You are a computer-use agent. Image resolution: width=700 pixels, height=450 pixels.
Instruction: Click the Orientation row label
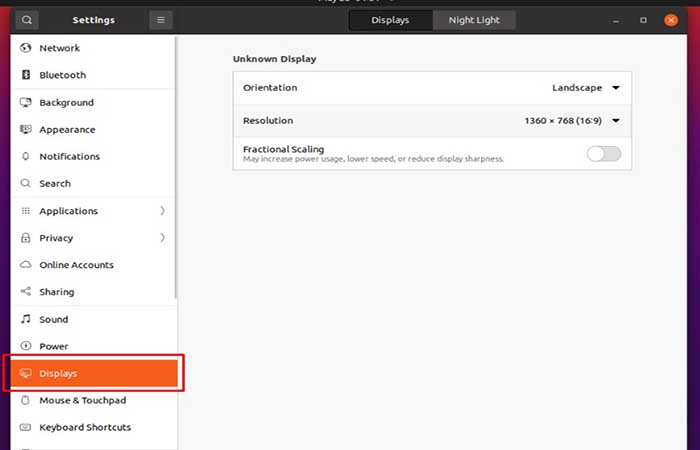click(270, 88)
